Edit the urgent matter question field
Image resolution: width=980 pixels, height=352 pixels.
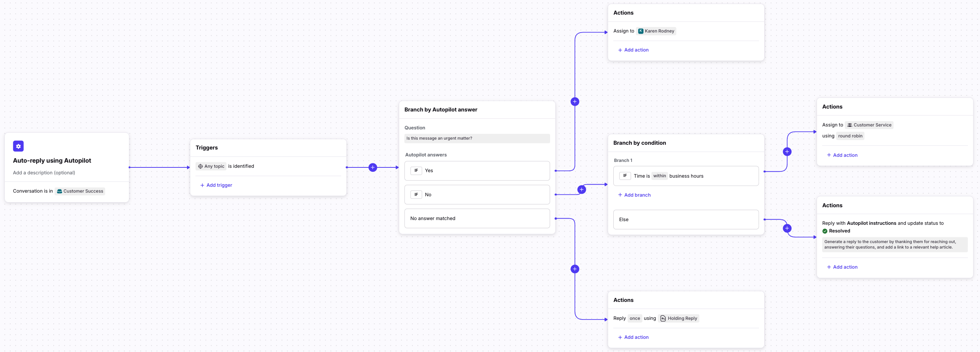click(477, 139)
